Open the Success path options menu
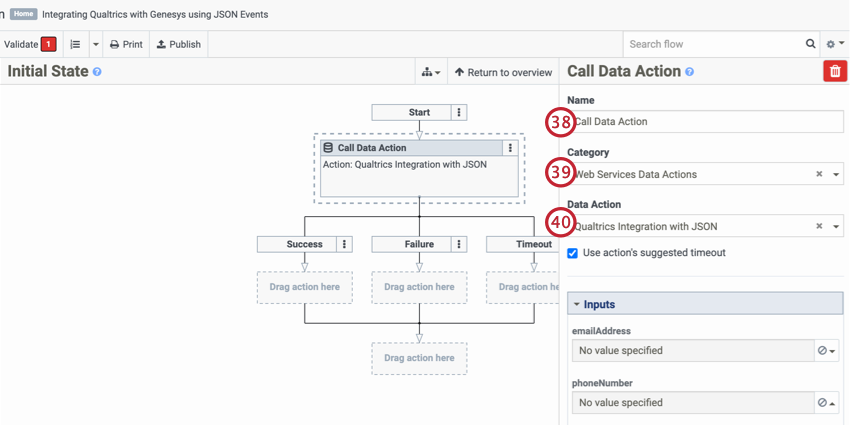The width and height of the screenshot is (850, 425). [x=344, y=244]
